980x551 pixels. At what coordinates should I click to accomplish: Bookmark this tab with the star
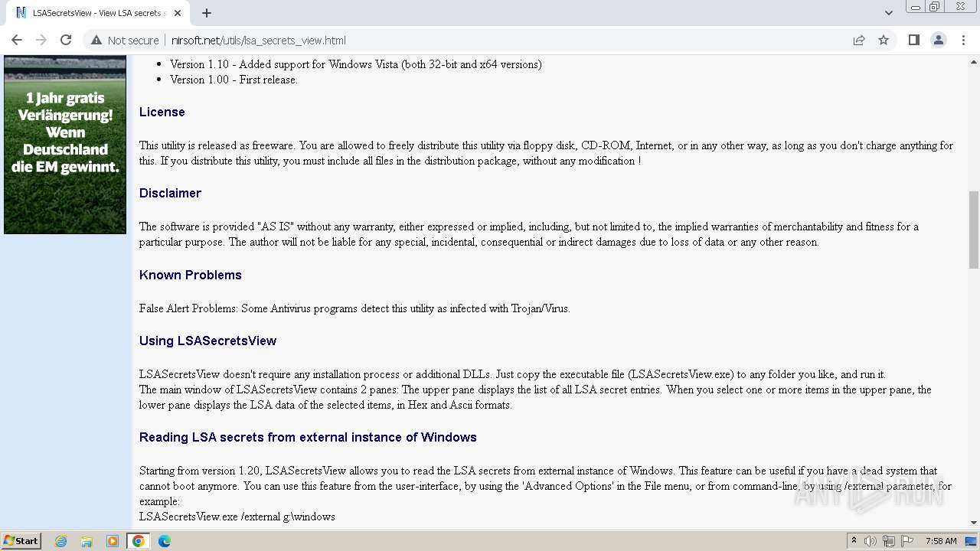point(884,40)
